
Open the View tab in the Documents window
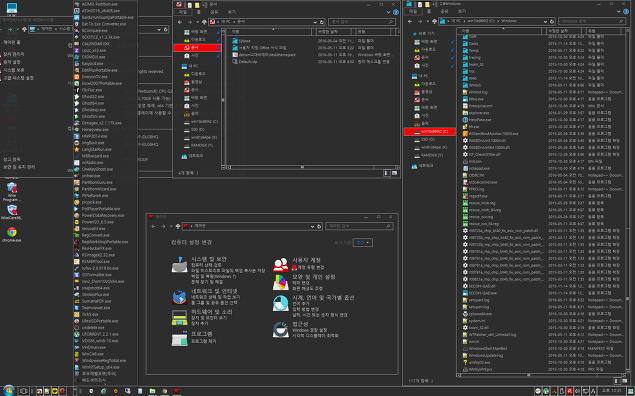click(x=231, y=12)
